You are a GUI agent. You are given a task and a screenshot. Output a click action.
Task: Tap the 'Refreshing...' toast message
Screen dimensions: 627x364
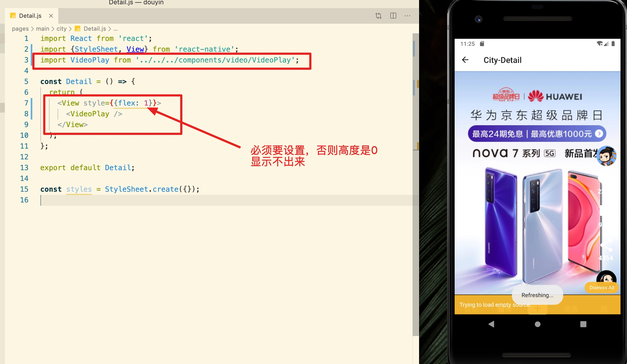pyautogui.click(x=537, y=295)
